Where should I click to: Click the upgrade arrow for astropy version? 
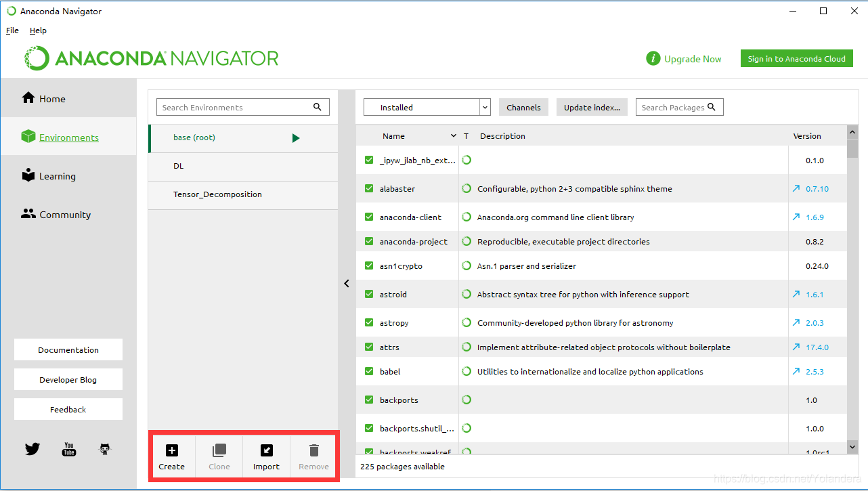tap(796, 323)
